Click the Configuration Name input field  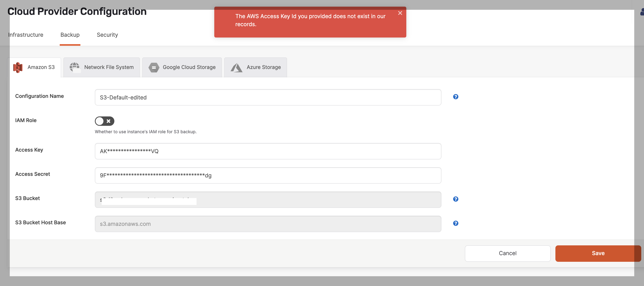pos(268,97)
